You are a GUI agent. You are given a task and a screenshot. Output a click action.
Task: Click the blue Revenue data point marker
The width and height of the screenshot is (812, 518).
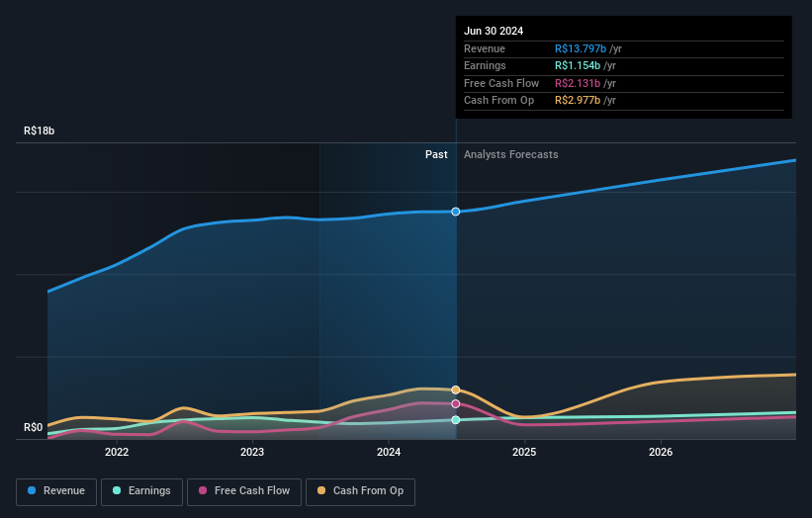click(x=456, y=212)
